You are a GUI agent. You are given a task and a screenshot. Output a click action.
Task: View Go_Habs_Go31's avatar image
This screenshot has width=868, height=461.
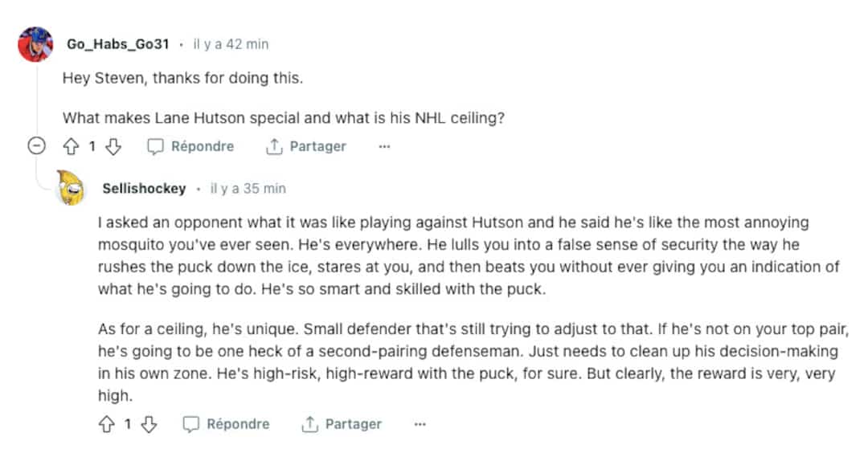(36, 44)
